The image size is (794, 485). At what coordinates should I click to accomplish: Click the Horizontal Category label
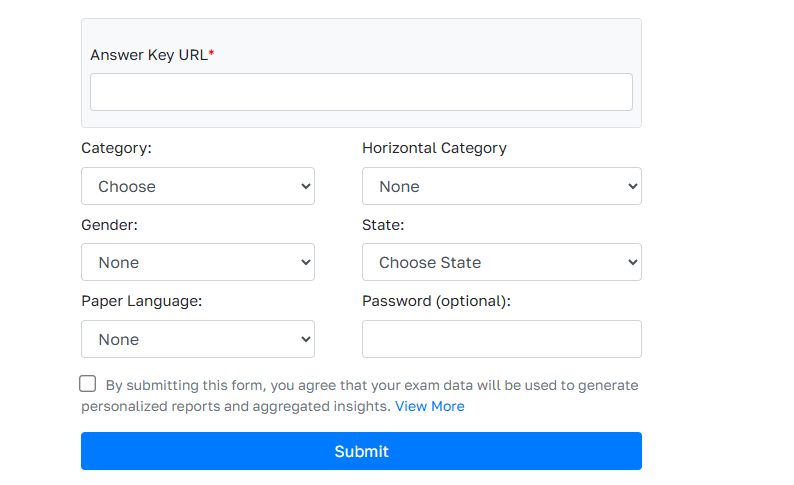pyautogui.click(x=434, y=148)
